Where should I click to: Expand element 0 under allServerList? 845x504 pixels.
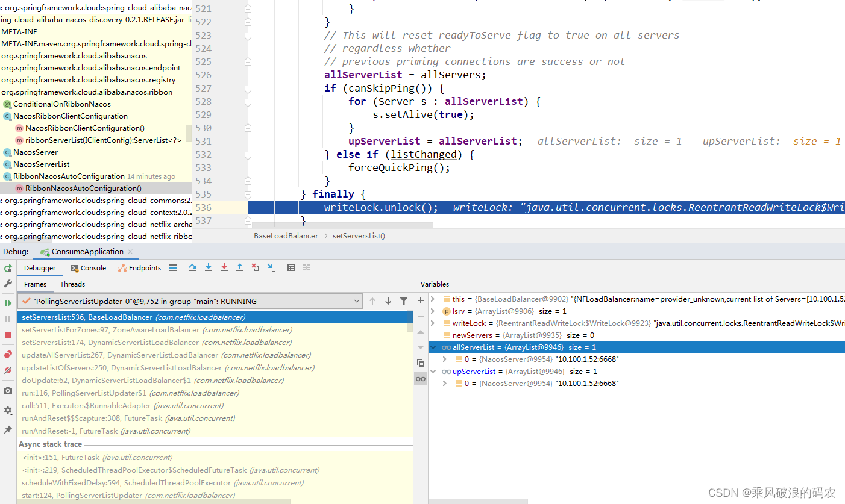pyautogui.click(x=444, y=359)
